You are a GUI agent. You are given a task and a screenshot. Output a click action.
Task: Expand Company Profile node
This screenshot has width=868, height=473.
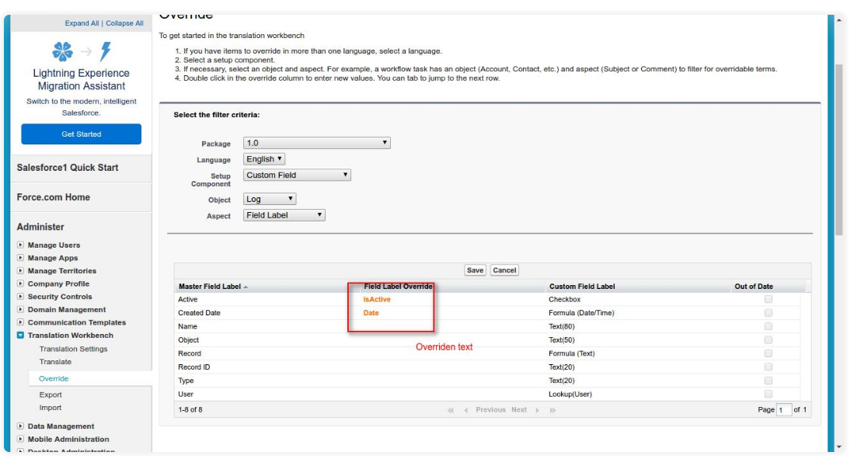[20, 283]
